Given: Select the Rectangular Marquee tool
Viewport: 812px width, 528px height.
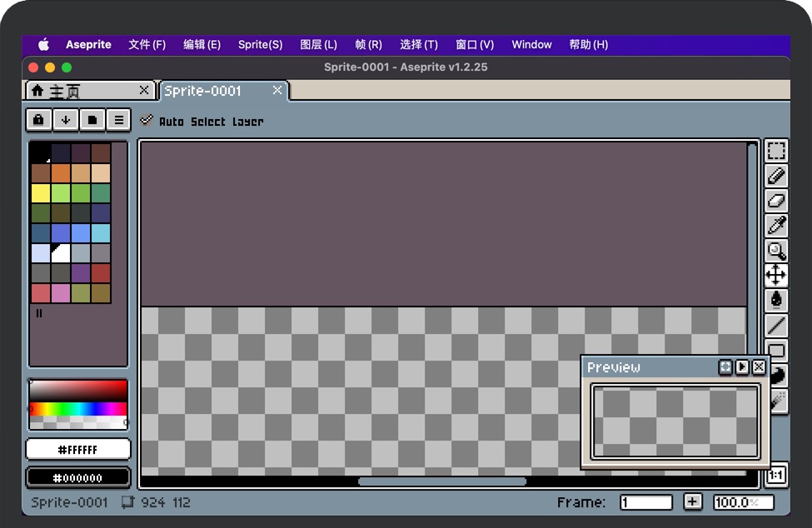Looking at the screenshot, I should tap(775, 151).
